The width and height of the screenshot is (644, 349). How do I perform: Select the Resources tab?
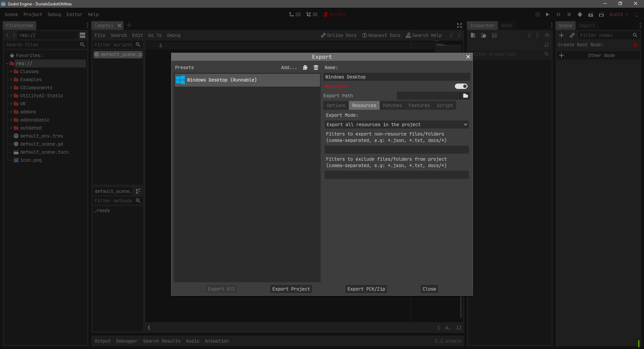364,105
